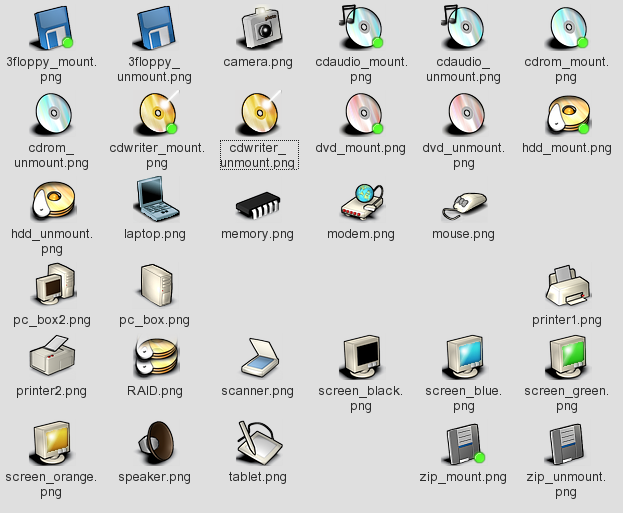Click the 'pc_box2.png' file name label
This screenshot has height=513, width=623.
click(x=52, y=320)
